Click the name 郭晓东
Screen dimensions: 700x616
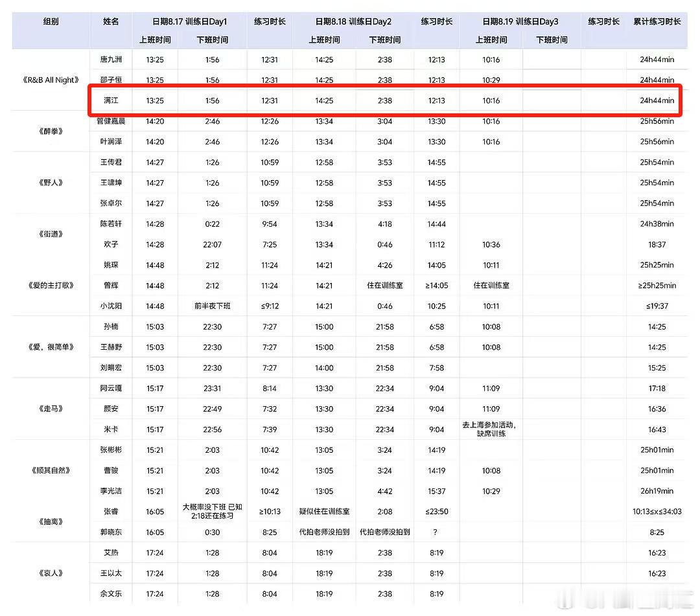click(111, 532)
